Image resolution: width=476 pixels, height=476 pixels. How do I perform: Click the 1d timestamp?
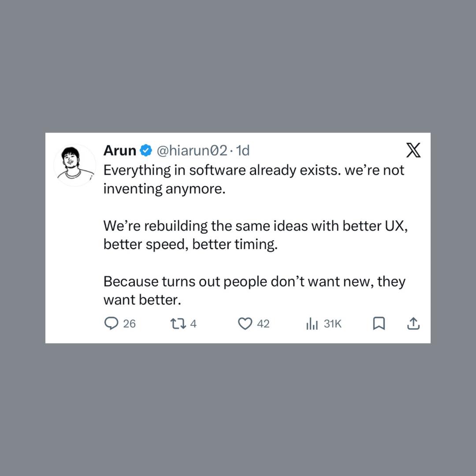243,151
